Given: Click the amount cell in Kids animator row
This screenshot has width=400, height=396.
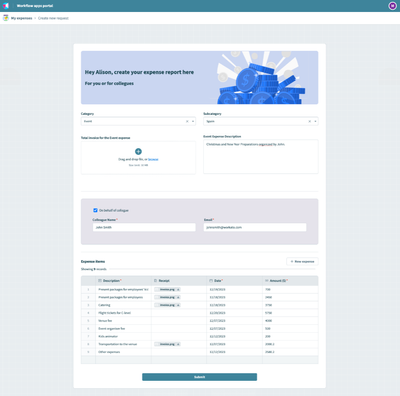Looking at the screenshot, I should [x=290, y=336].
